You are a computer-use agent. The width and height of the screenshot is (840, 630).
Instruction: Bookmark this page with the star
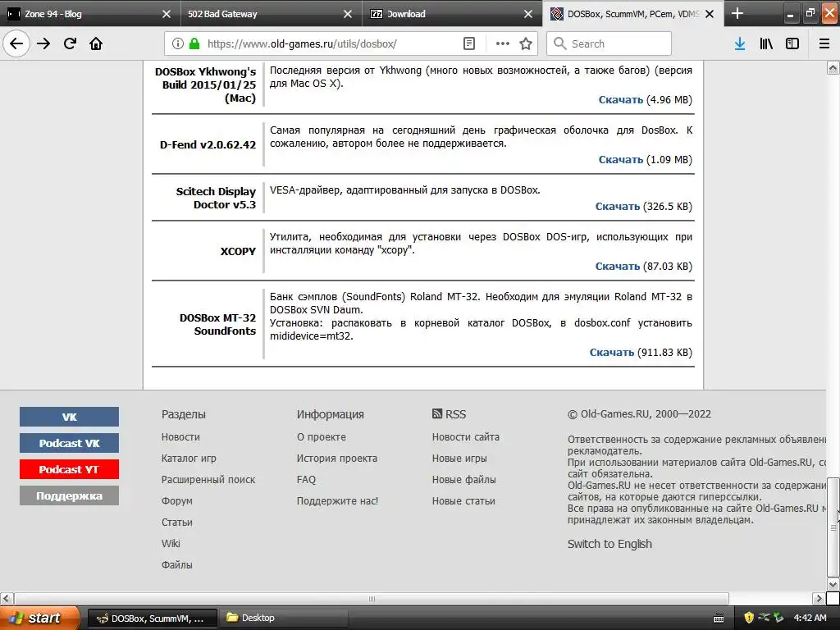coord(526,43)
